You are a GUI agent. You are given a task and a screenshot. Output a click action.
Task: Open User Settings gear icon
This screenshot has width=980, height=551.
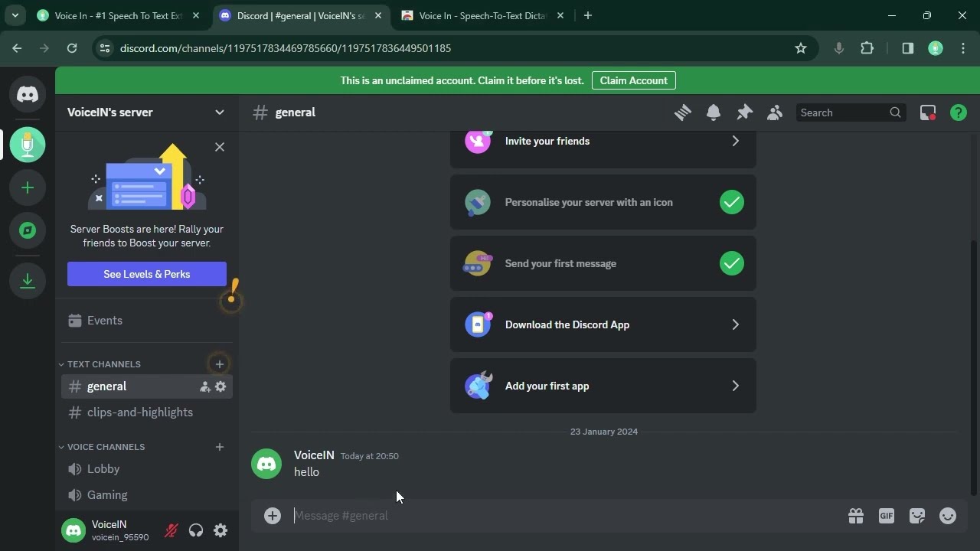(220, 530)
